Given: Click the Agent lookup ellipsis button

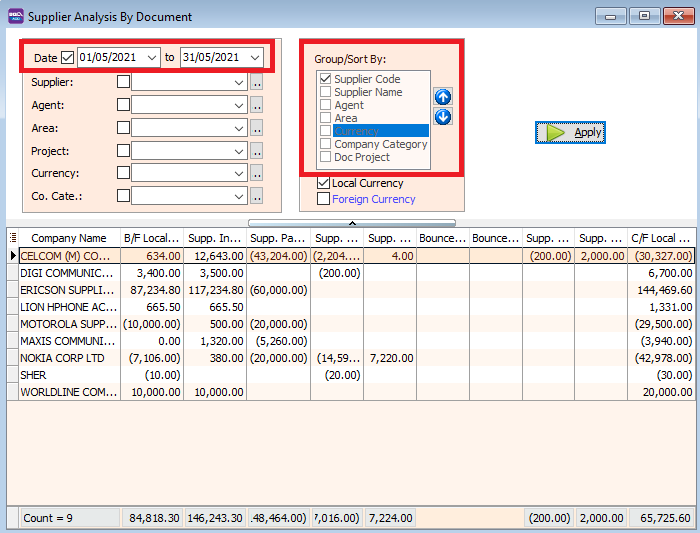Looking at the screenshot, I should click(x=257, y=105).
